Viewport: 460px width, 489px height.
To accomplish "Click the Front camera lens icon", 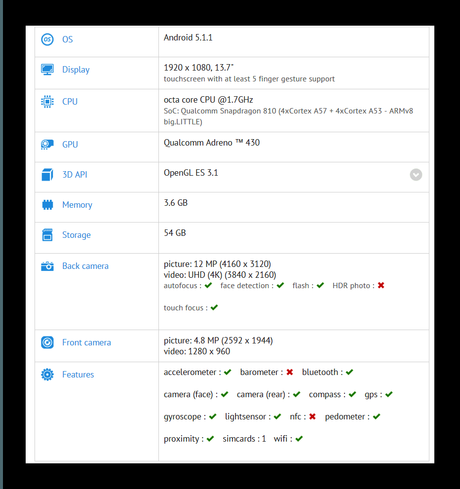I will [x=47, y=342].
